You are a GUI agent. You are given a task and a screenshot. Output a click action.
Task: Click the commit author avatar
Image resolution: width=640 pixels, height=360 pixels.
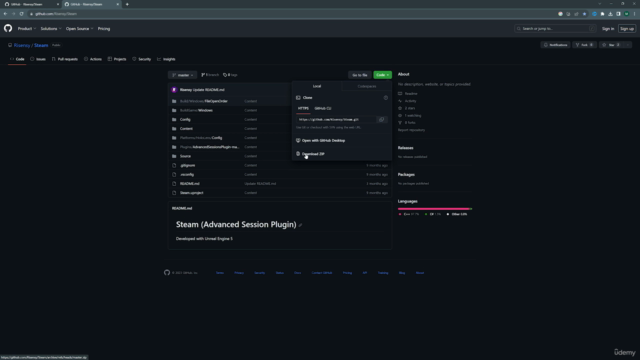click(x=174, y=90)
